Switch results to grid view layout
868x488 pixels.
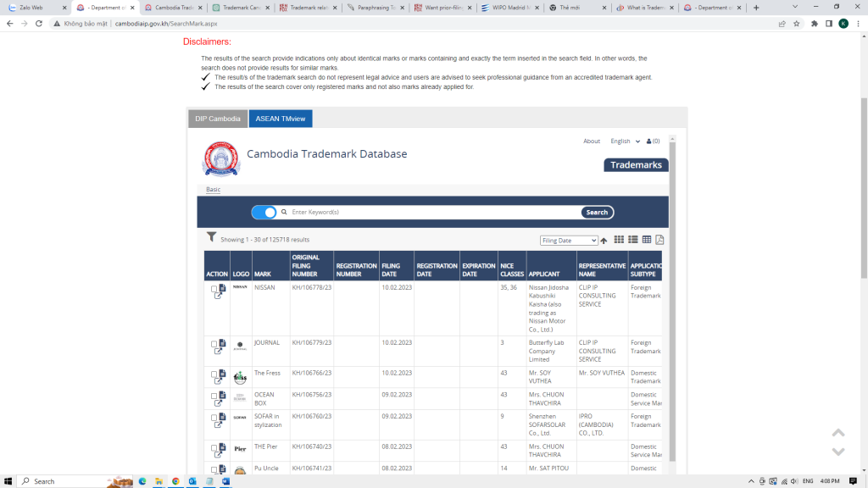[x=619, y=240]
